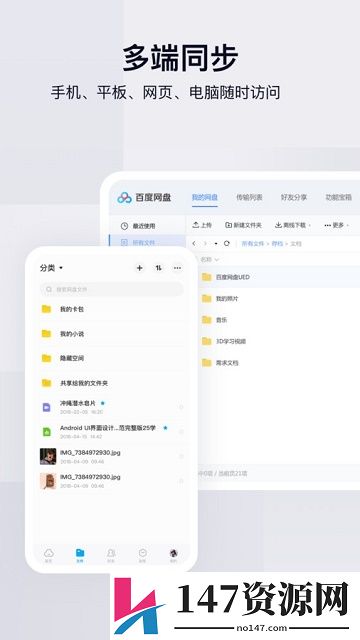Screen dimensions: 360x640
Task: Open the 冲绳潜水息片 video file icon
Action: [47, 407]
